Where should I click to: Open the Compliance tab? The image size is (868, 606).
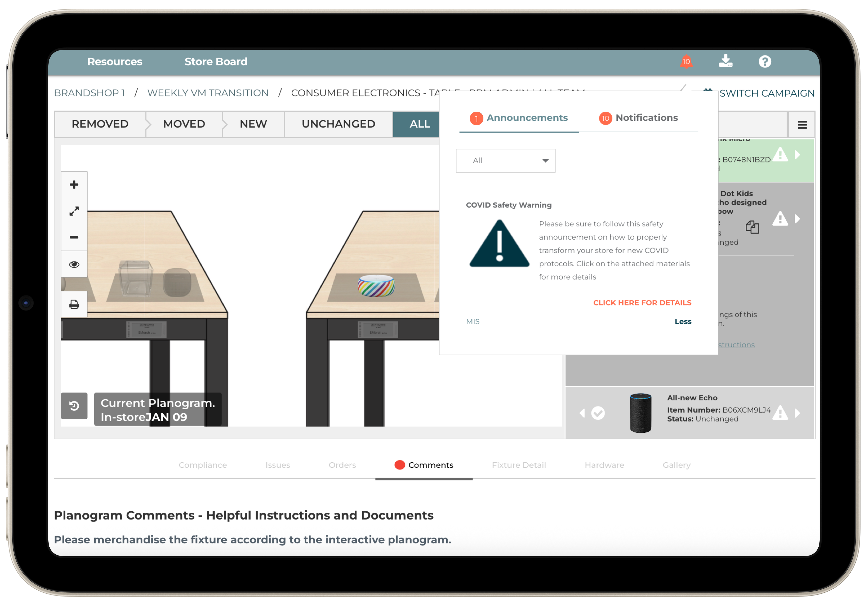[203, 465]
